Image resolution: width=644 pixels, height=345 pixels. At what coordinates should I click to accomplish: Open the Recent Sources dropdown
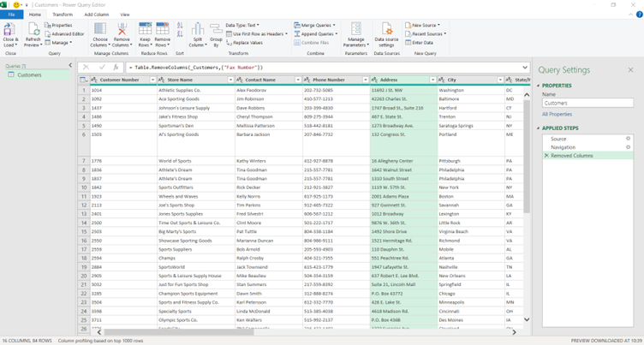[x=426, y=34]
